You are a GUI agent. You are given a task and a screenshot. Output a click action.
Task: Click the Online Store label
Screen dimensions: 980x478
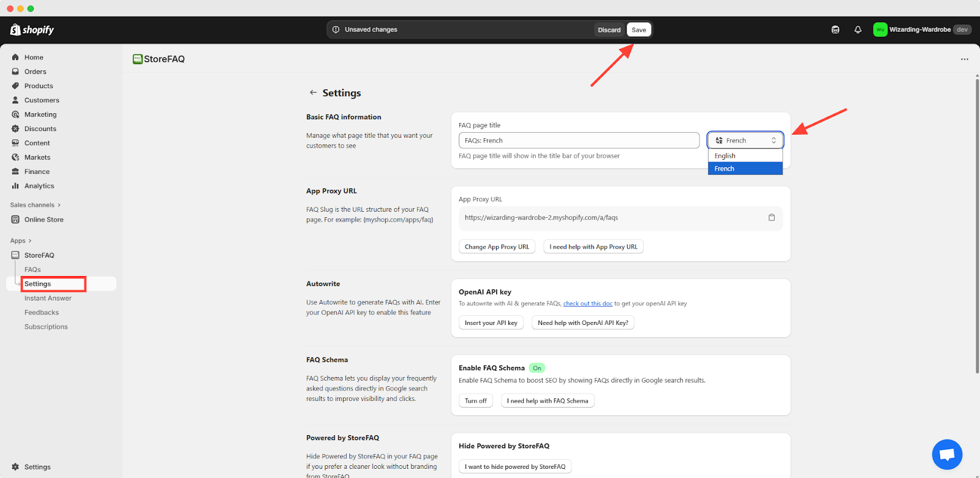pos(44,219)
